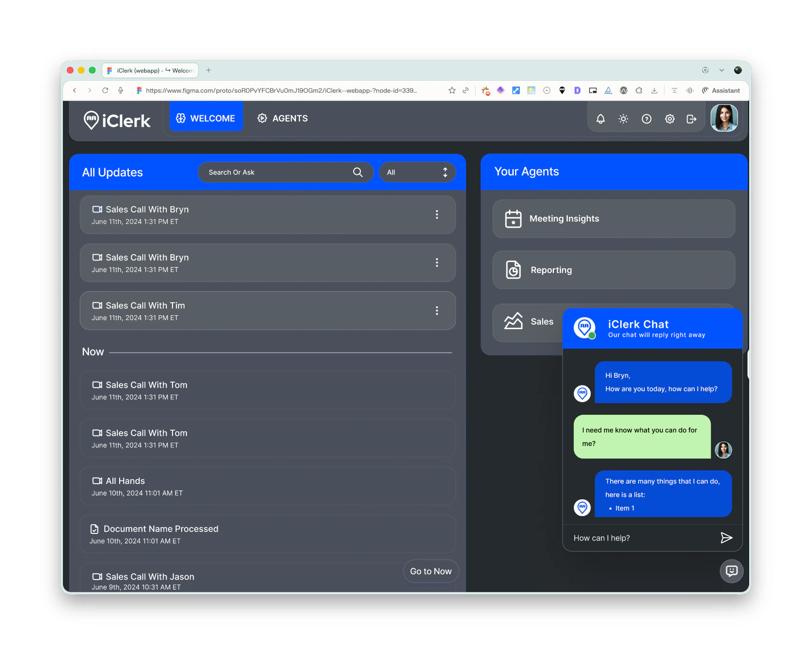Click the iClerk logo
Image resolution: width=812 pixels, height=655 pixels.
(117, 121)
